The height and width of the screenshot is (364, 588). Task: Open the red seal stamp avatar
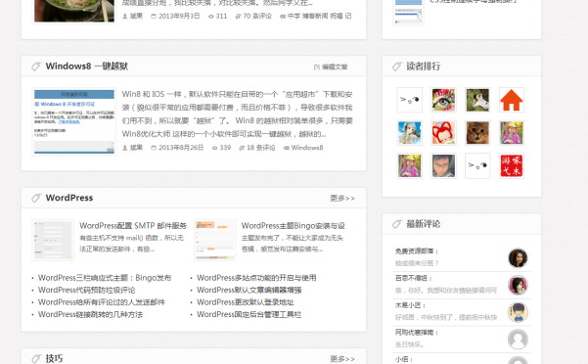click(511, 165)
